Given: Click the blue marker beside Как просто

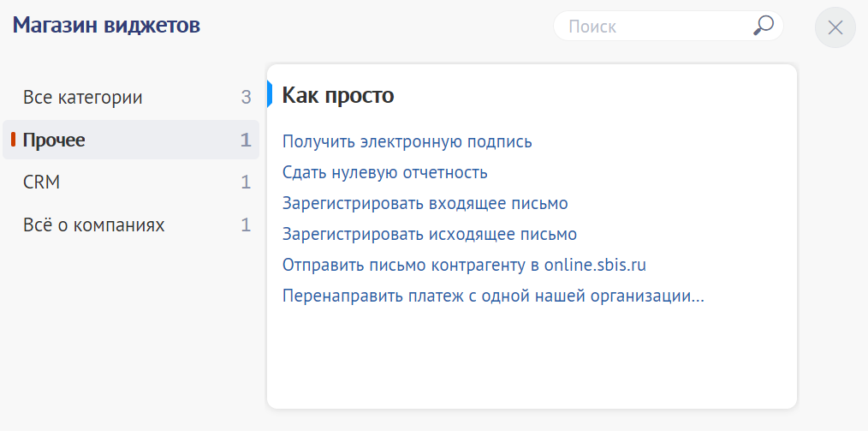Looking at the screenshot, I should point(270,93).
